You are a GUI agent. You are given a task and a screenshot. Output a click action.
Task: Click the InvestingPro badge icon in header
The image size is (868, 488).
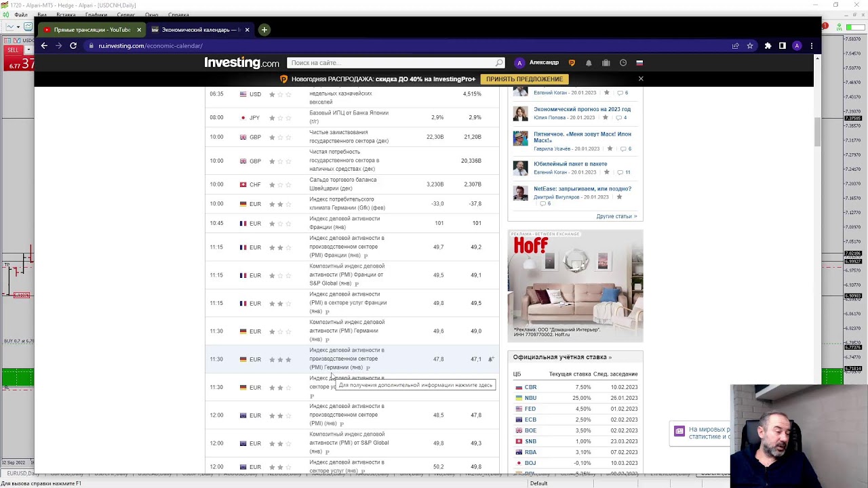point(572,62)
